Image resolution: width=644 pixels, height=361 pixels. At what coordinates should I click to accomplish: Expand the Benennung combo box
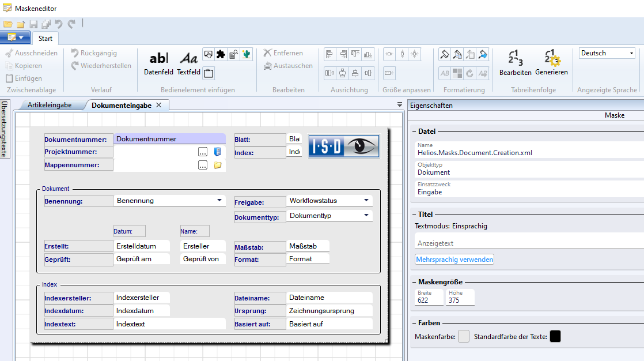[x=219, y=201]
